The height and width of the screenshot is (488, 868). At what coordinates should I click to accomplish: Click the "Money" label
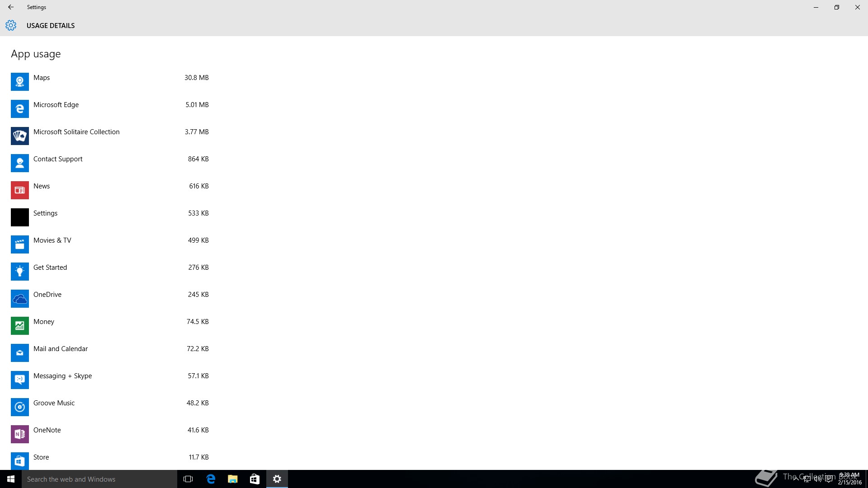point(44,322)
